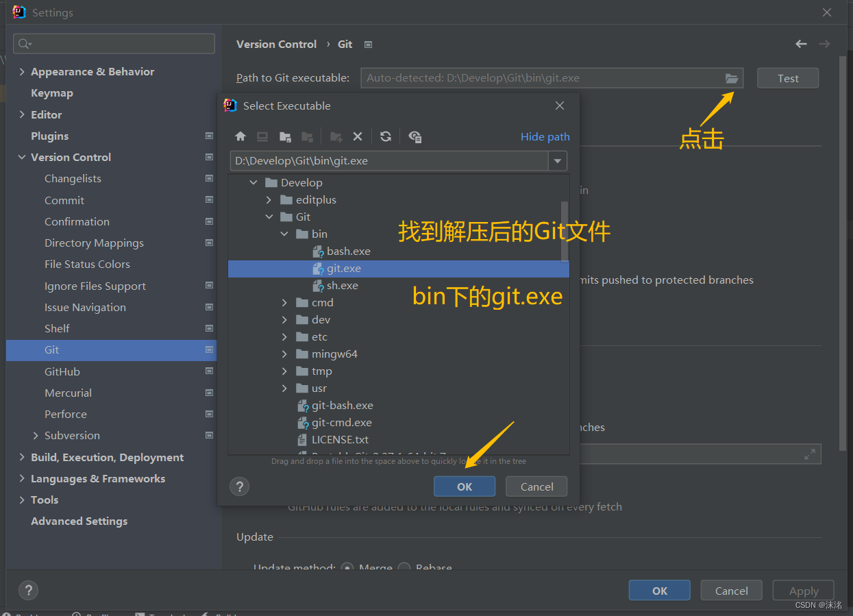
Task: Toggle show hidden files icon
Action: coord(415,136)
